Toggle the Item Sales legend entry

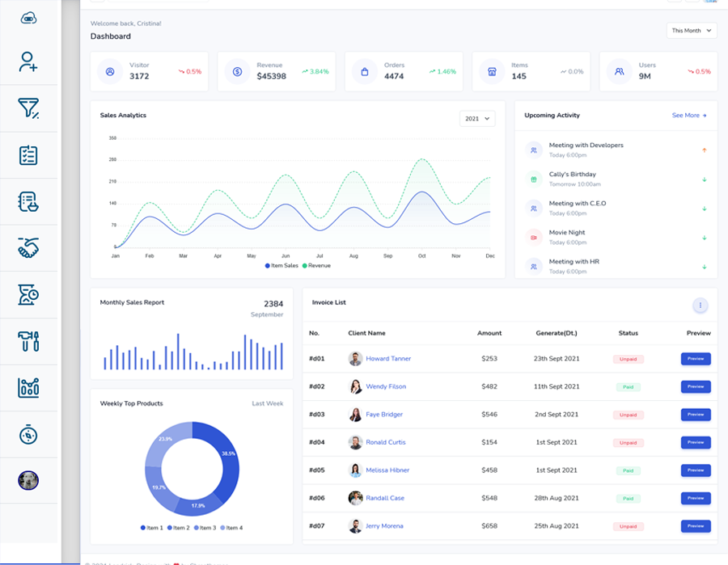tap(281, 266)
